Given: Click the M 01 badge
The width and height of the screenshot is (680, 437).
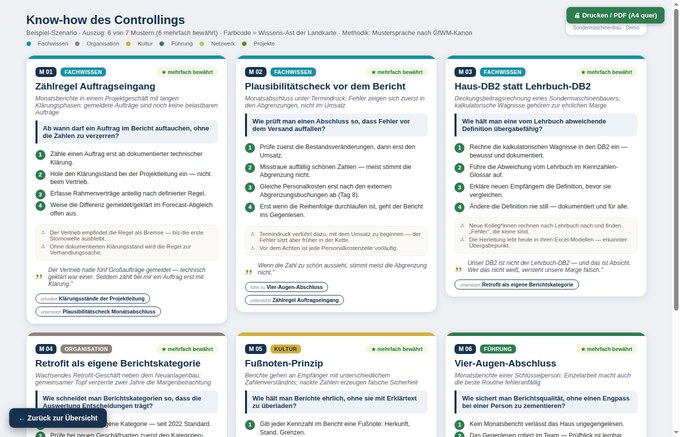Looking at the screenshot, I should coord(46,72).
